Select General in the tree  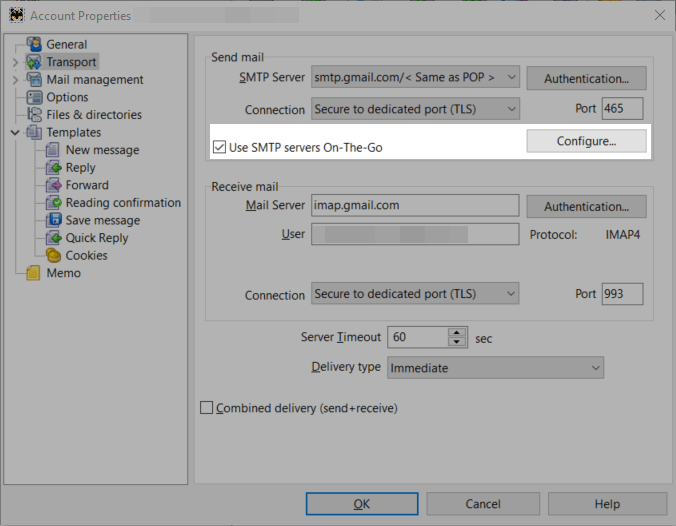[x=67, y=44]
